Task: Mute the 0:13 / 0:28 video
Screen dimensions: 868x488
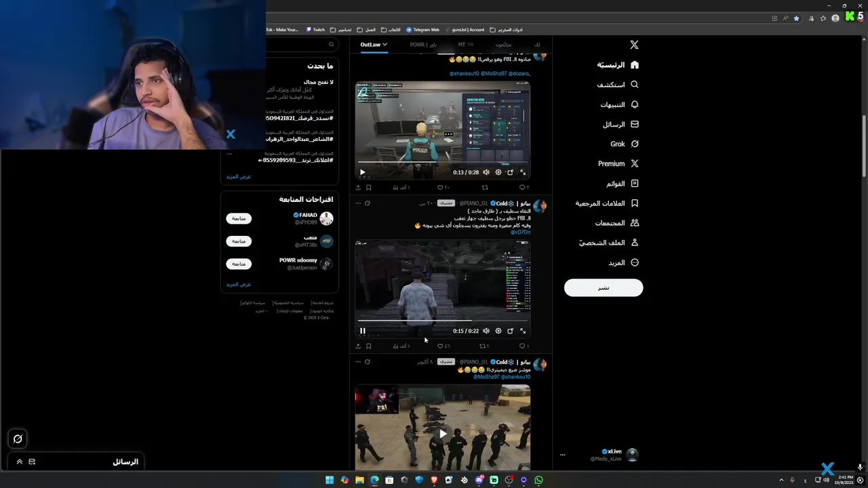Action: tap(486, 172)
